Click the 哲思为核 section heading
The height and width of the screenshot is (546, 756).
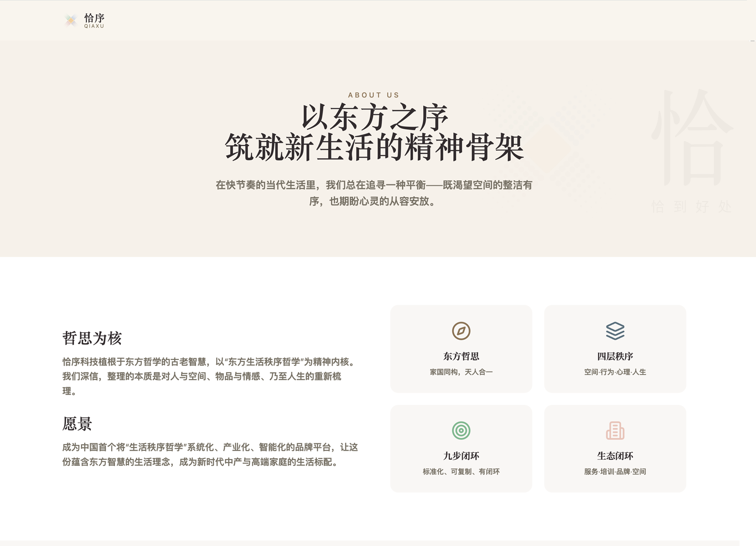pyautogui.click(x=92, y=338)
